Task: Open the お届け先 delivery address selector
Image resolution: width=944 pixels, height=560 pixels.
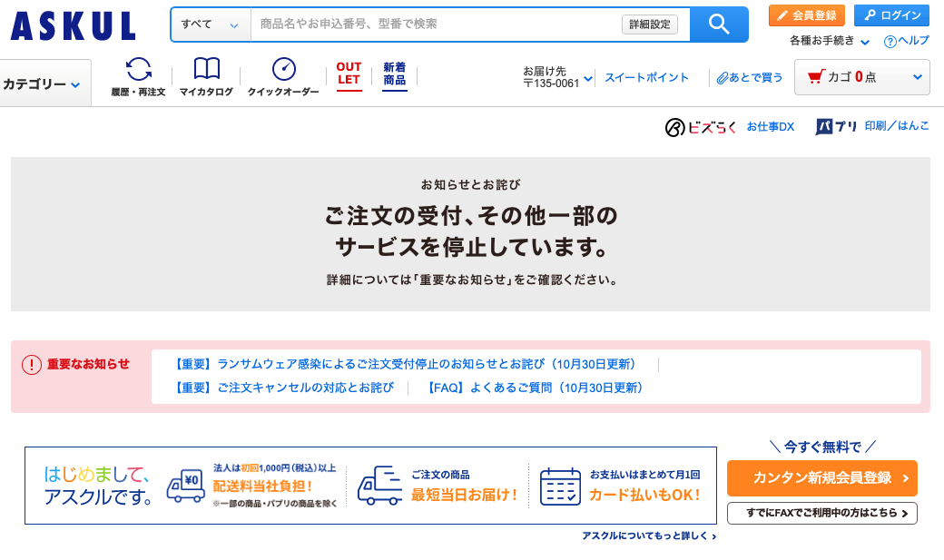Action: pos(557,78)
